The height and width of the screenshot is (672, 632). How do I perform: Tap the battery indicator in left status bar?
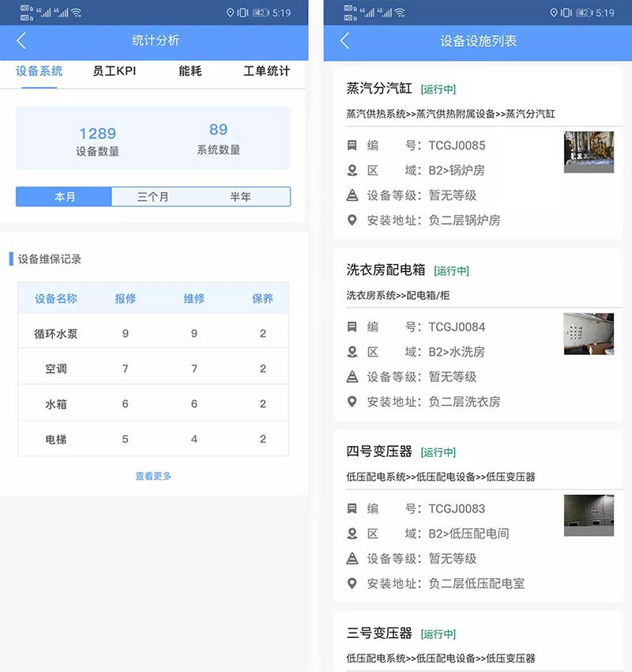tap(261, 13)
